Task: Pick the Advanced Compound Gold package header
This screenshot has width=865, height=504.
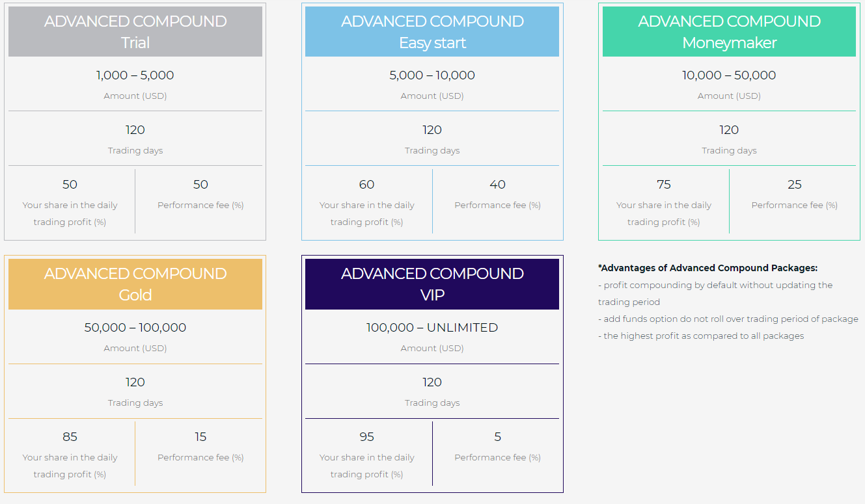Action: click(135, 284)
